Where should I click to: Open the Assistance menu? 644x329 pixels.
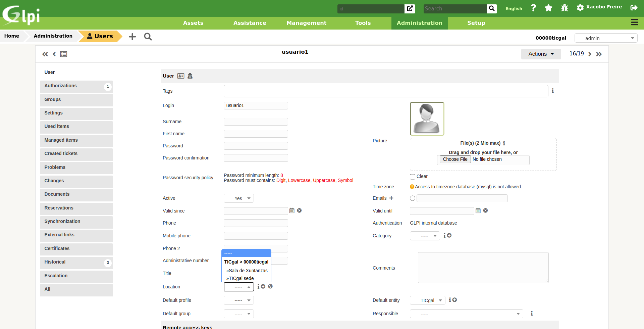click(x=250, y=23)
